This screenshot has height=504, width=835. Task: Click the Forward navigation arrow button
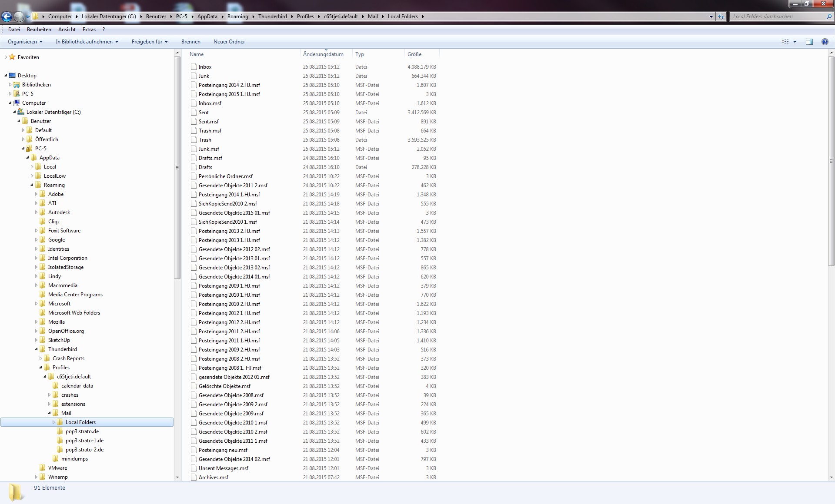click(x=19, y=17)
